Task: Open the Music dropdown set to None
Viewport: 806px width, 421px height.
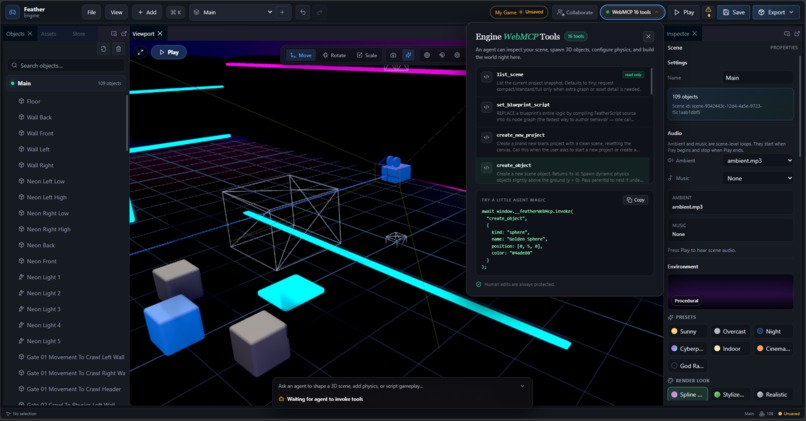Action: tap(758, 178)
